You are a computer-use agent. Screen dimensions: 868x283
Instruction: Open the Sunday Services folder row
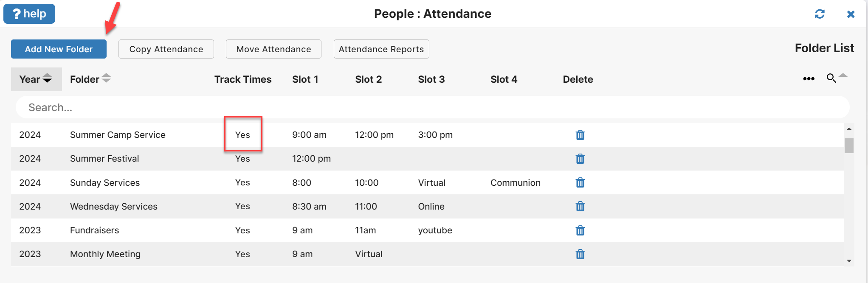click(x=427, y=182)
